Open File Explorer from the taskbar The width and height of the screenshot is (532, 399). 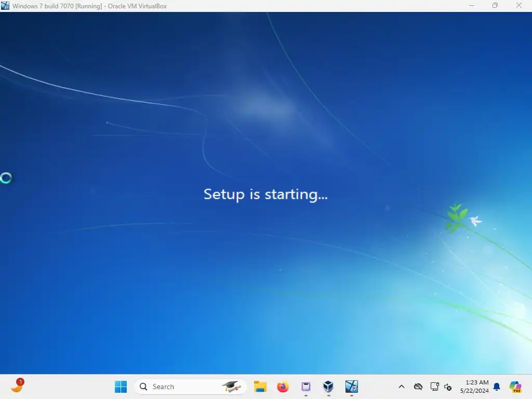click(260, 387)
